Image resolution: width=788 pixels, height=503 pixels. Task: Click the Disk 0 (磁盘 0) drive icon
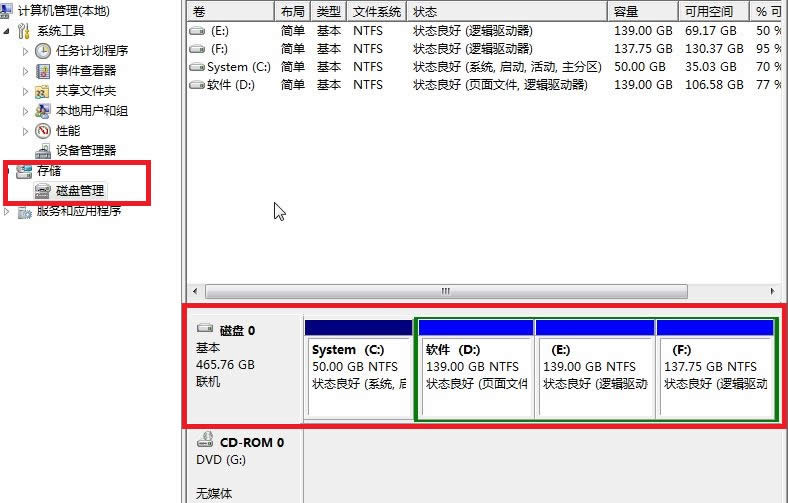click(206, 328)
